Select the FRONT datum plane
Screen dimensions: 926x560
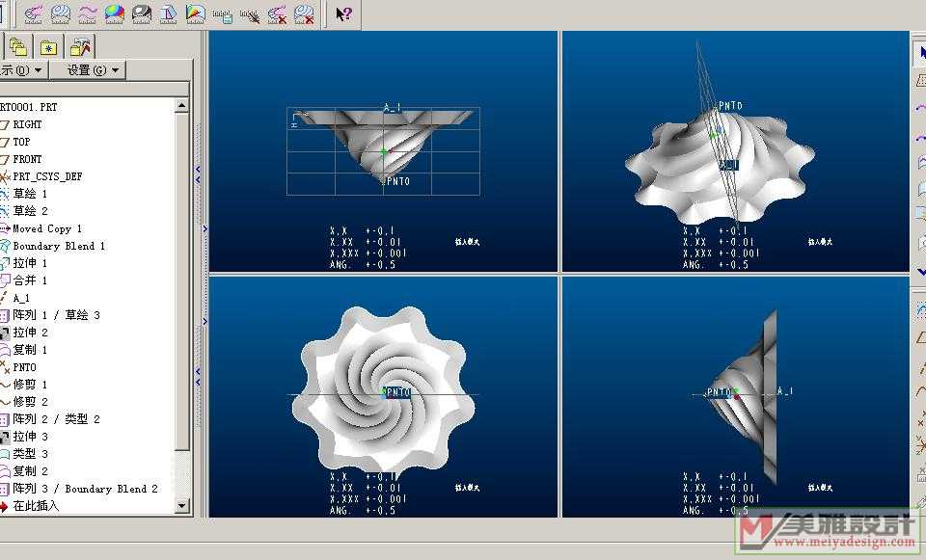(x=27, y=159)
